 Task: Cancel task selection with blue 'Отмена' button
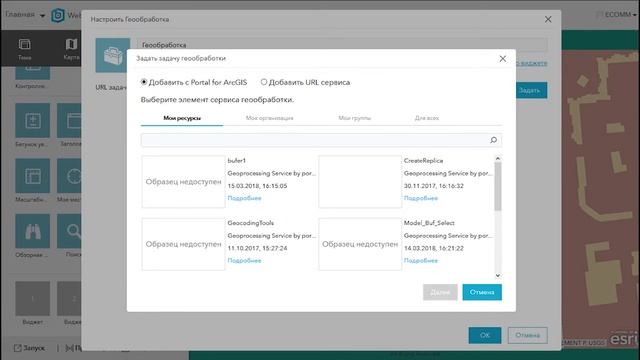point(482,292)
